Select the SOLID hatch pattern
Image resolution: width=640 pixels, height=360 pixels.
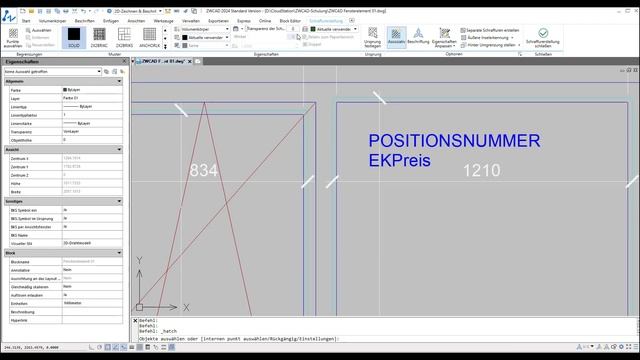(74, 38)
